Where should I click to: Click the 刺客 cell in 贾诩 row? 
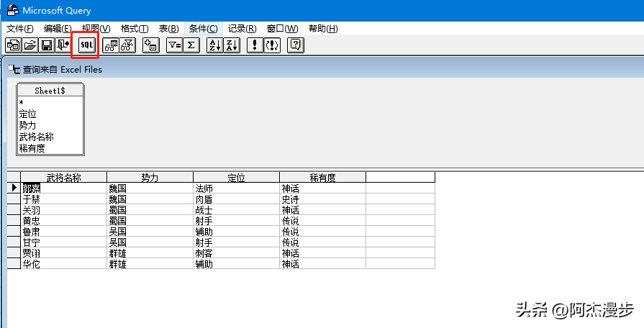(x=236, y=252)
